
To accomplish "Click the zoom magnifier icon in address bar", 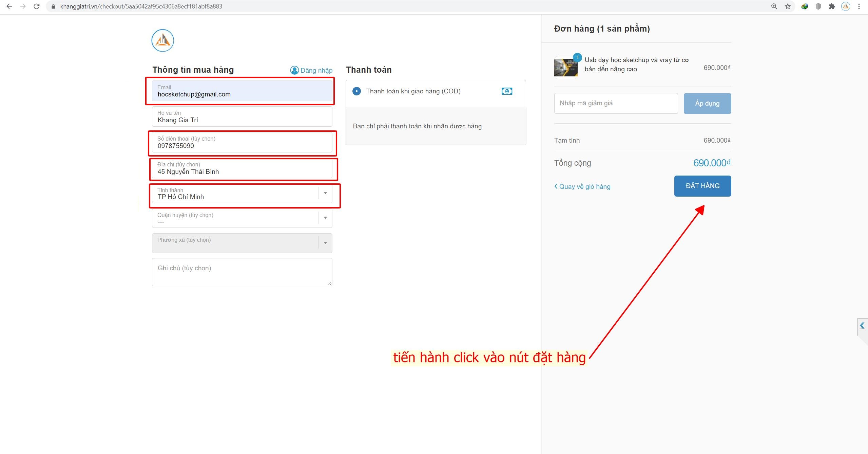I will [774, 6].
